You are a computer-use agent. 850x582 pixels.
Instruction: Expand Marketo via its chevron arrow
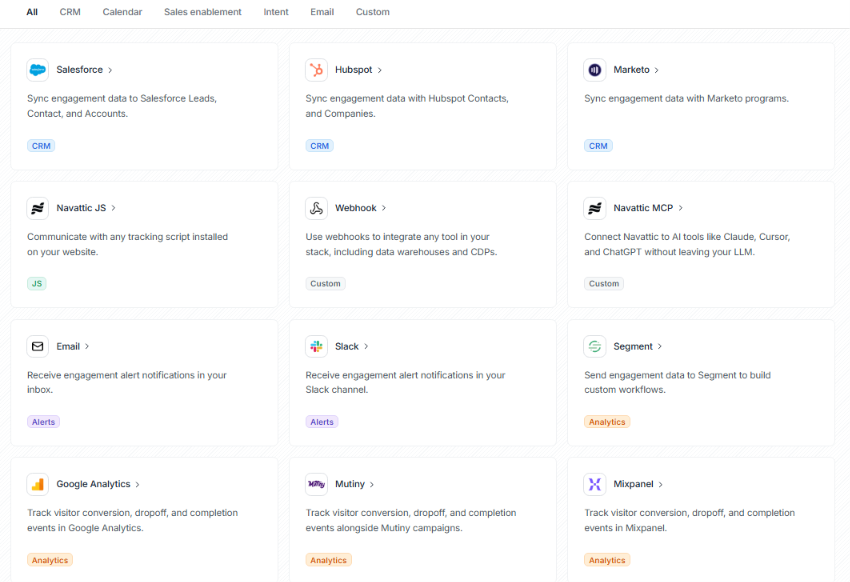point(656,70)
